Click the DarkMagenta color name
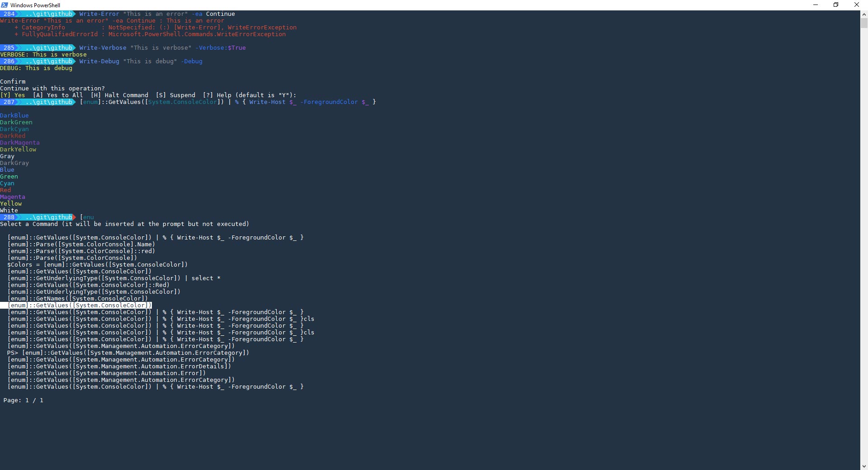The image size is (868, 470). pos(19,143)
